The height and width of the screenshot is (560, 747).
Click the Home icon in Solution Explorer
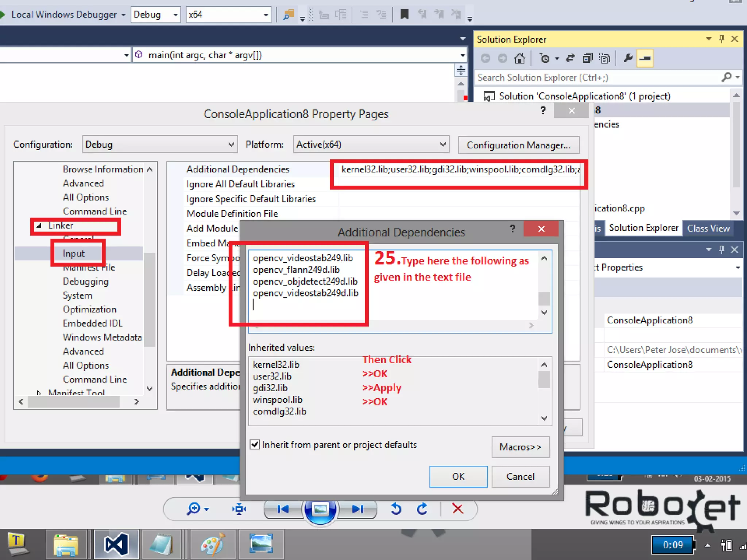(519, 58)
